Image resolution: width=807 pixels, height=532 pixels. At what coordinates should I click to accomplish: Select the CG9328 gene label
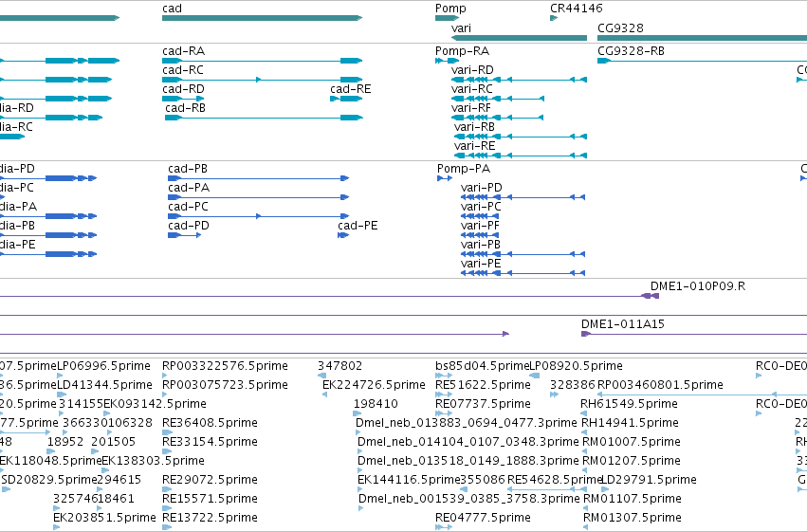620,28
